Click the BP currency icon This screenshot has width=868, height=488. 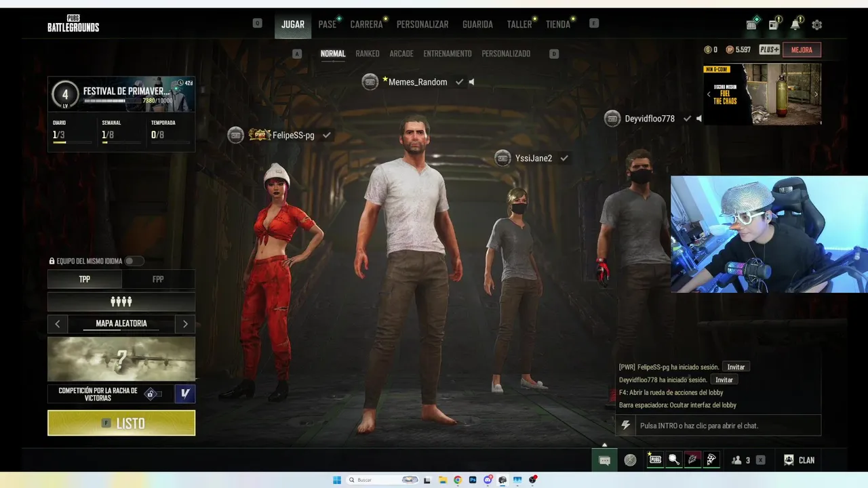tap(730, 49)
